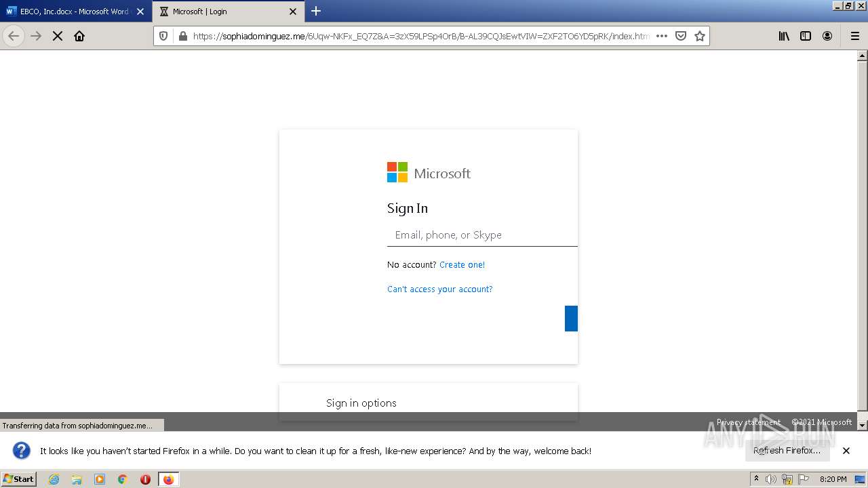Click the blue Next button
This screenshot has height=488, width=868.
571,319
